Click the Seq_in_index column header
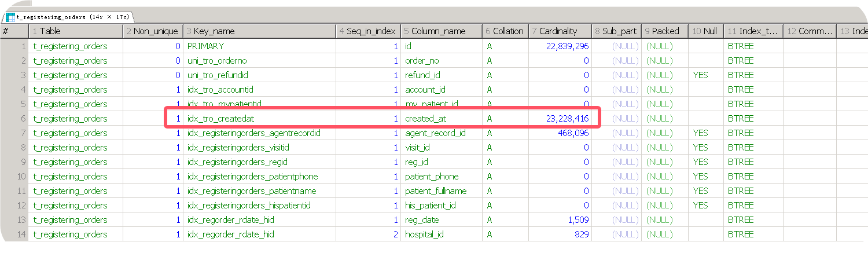Image resolution: width=868 pixels, height=253 pixels. 368,31
